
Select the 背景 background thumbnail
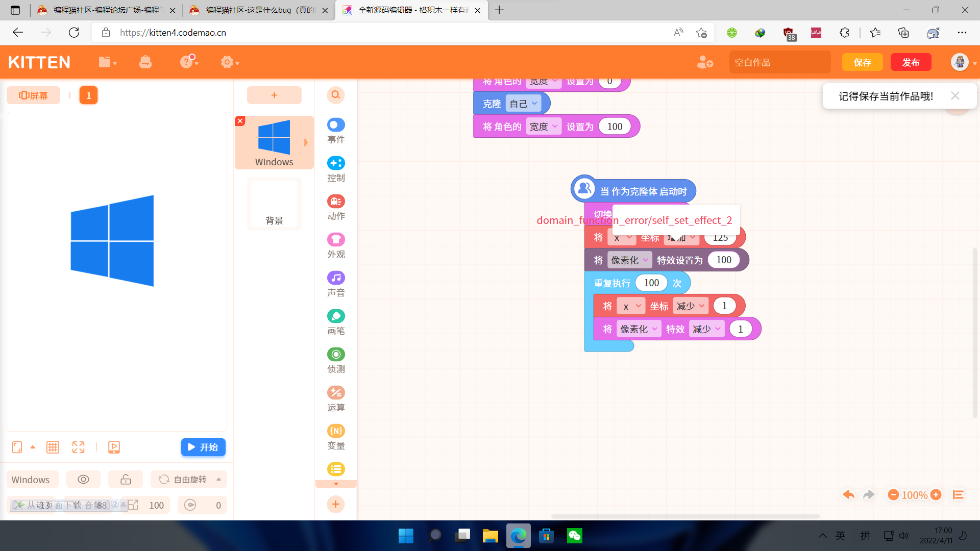click(274, 204)
